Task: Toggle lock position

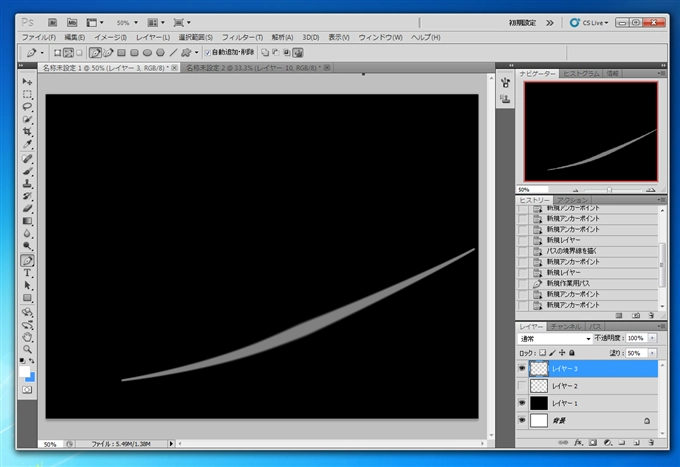Action: click(562, 353)
